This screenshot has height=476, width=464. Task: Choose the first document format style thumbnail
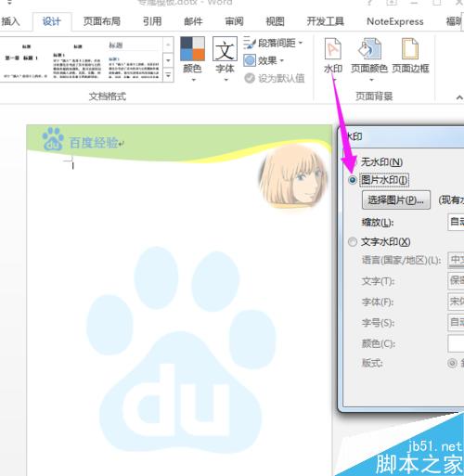26,60
